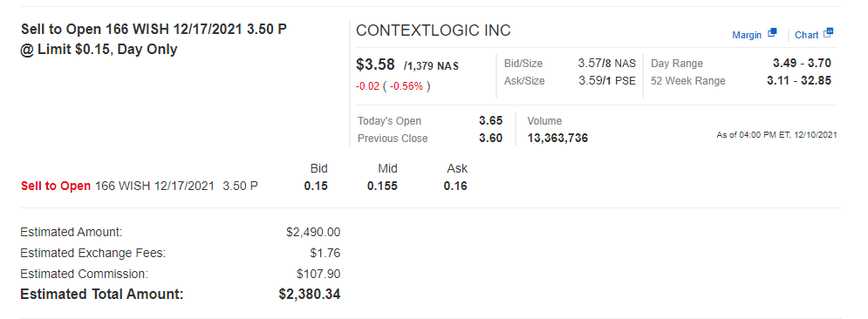Click the Mid price 0.155
Image resolution: width=868 pixels, height=319 pixels.
coord(382,187)
